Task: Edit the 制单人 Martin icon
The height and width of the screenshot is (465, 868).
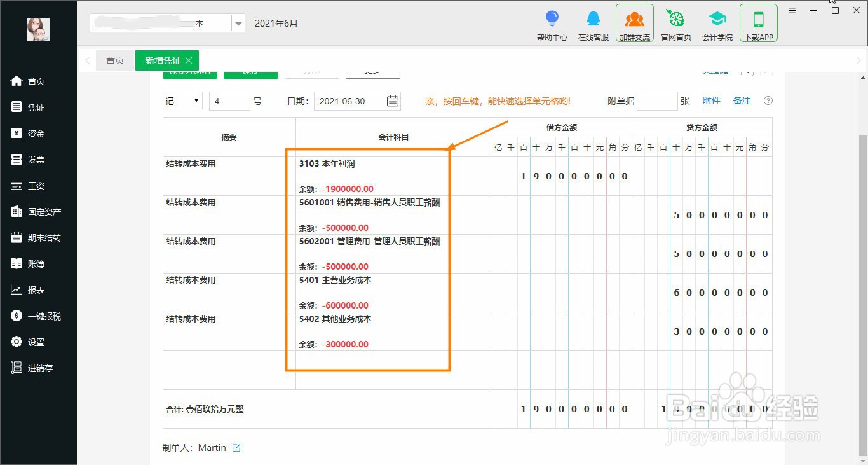Action: pos(236,448)
